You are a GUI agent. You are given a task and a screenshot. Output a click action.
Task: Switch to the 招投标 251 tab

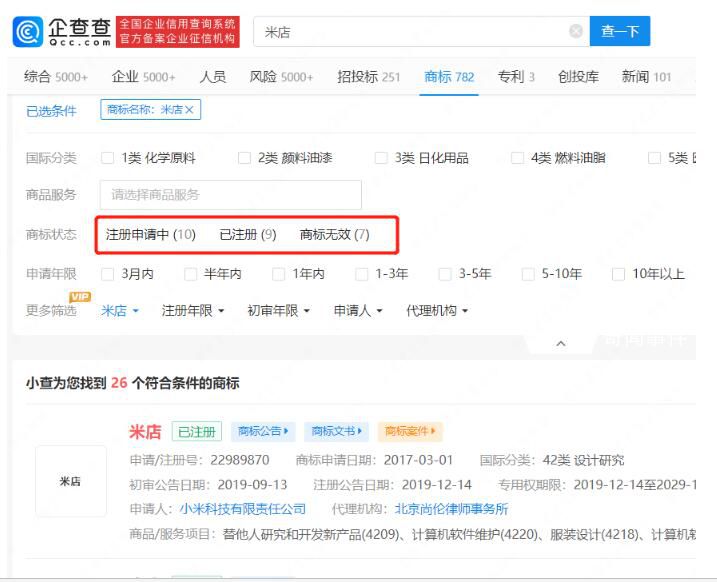[369, 76]
